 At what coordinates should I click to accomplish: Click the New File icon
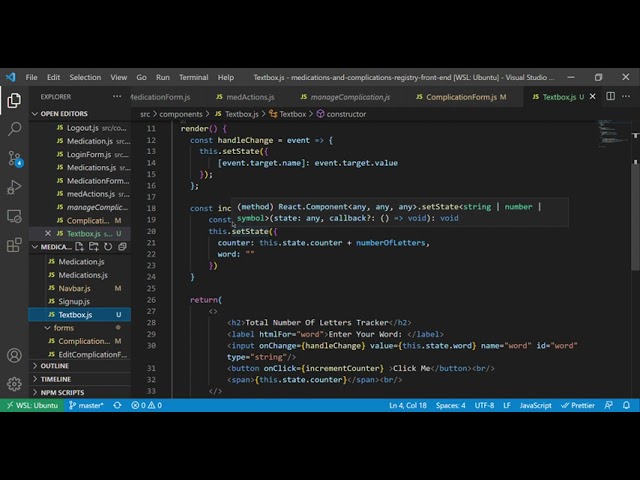79,247
